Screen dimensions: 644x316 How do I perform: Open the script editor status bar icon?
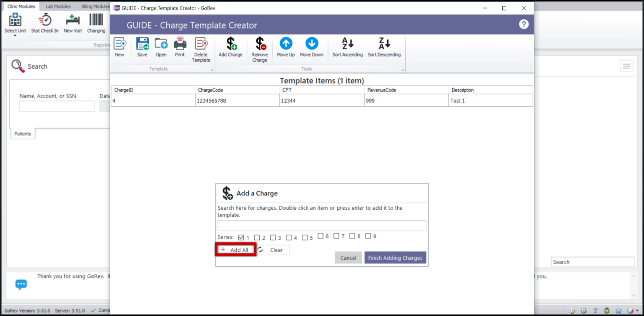click(572, 310)
